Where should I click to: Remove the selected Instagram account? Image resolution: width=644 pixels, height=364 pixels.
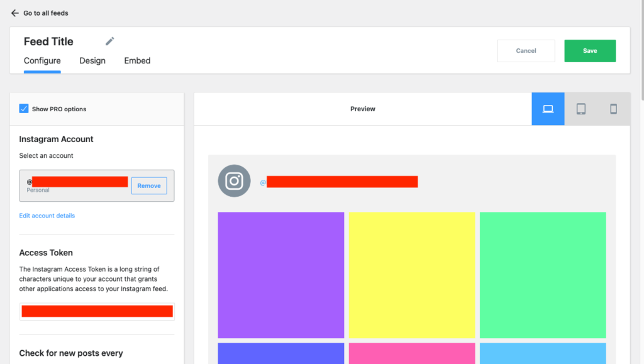[149, 185]
